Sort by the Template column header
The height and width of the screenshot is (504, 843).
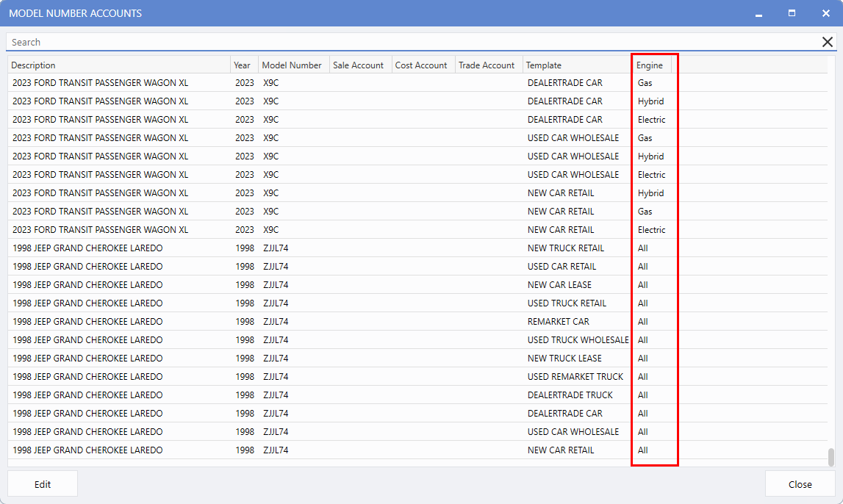(578, 65)
